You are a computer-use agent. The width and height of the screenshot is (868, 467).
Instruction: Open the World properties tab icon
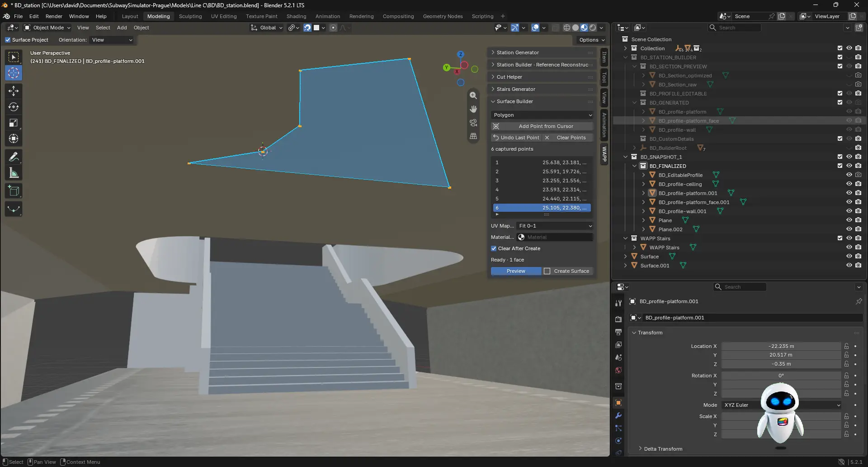click(618, 370)
